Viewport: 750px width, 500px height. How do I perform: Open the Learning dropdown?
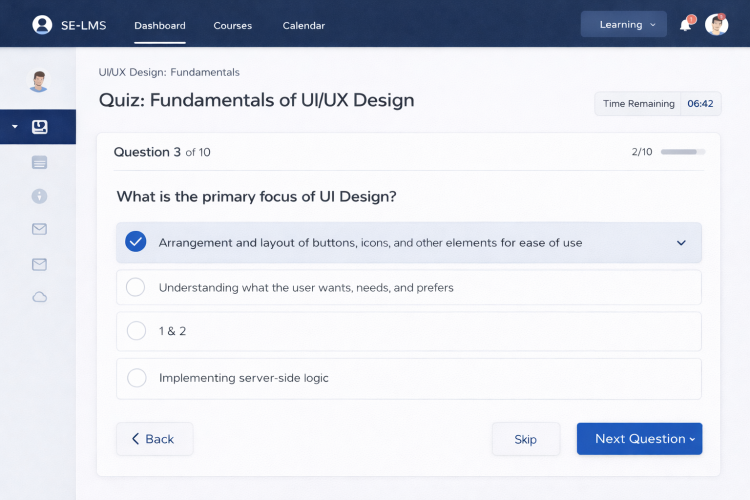click(x=624, y=24)
